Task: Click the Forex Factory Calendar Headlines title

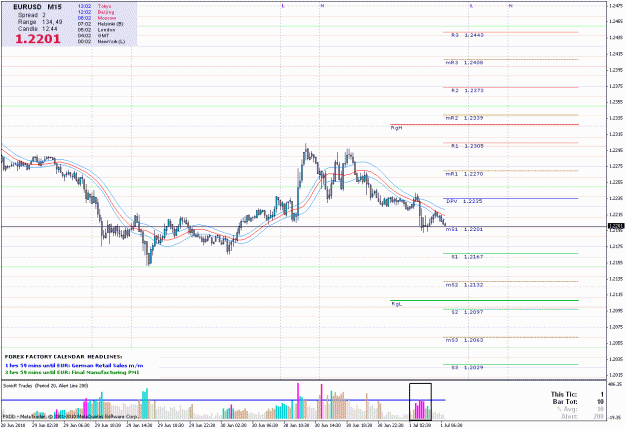Action: click(63, 357)
